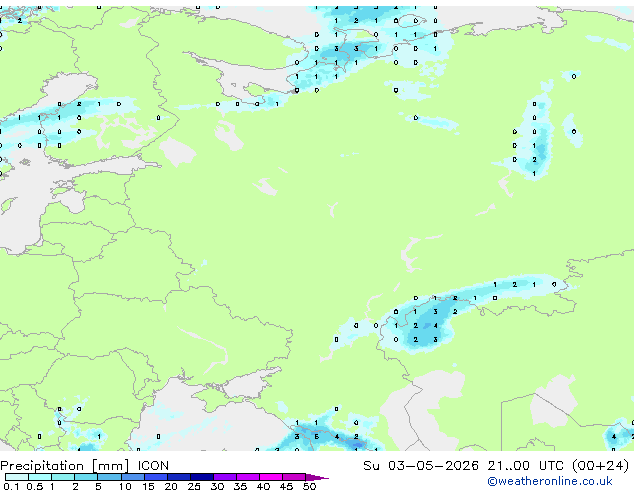The width and height of the screenshot is (634, 490).
Task: Select the legend label '45'
Action: (286, 486)
